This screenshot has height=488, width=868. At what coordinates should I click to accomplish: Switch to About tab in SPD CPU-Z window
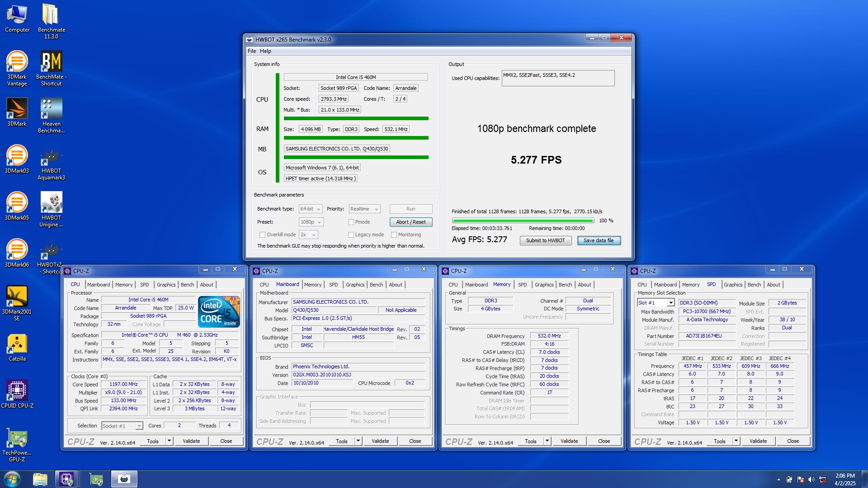774,285
